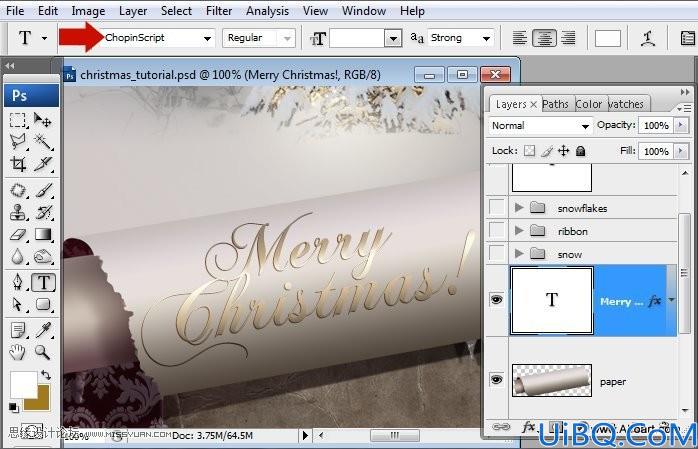Viewport: 698px width, 449px height.
Task: Open the Regular font style dropdown
Action: [x=287, y=38]
